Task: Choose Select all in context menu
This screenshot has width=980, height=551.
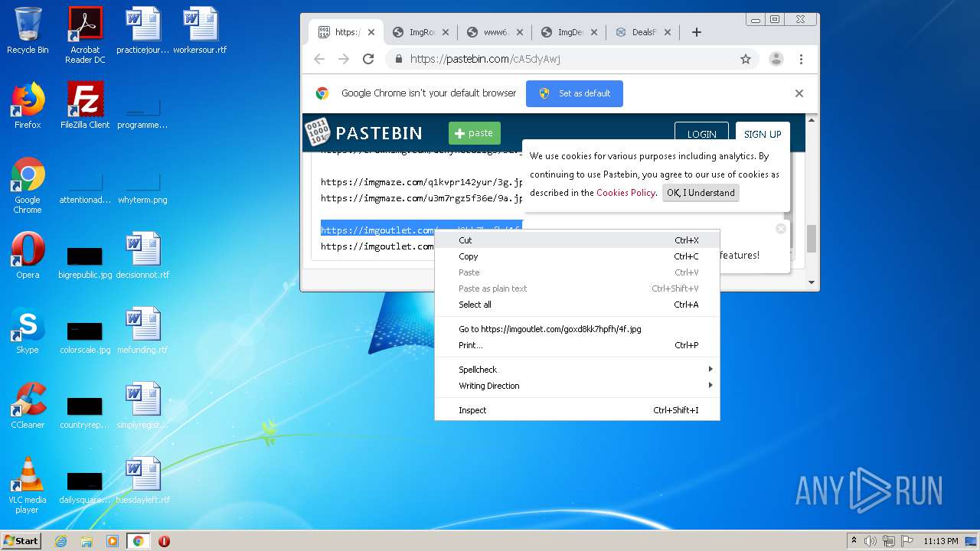Action: tap(577, 305)
